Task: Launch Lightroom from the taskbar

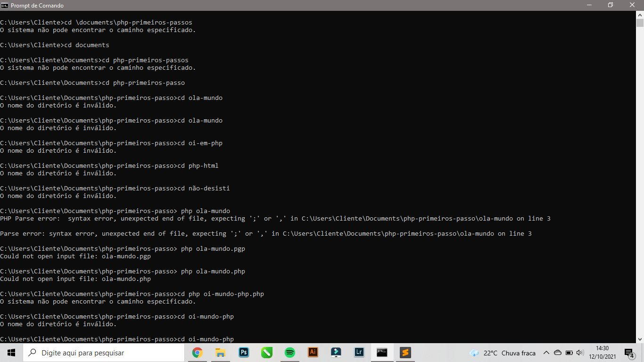Action: tap(359, 353)
